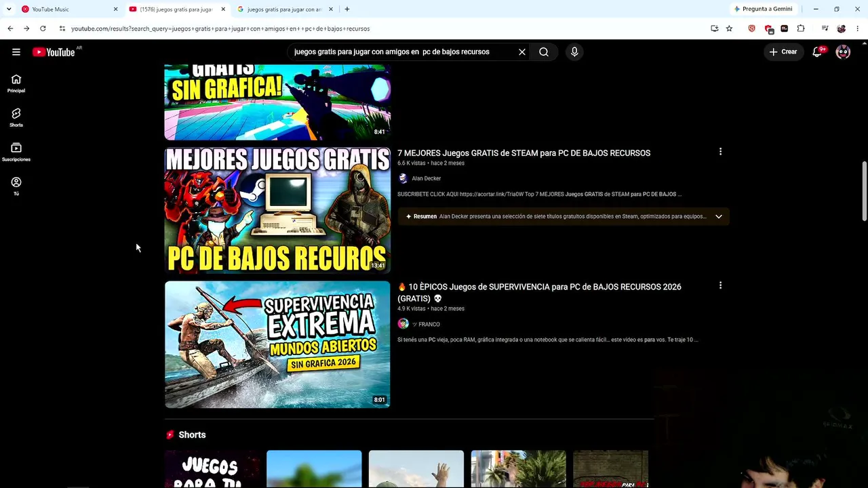Click the page vertical scrollbar thumb
The height and width of the screenshot is (488, 868).
click(x=864, y=191)
